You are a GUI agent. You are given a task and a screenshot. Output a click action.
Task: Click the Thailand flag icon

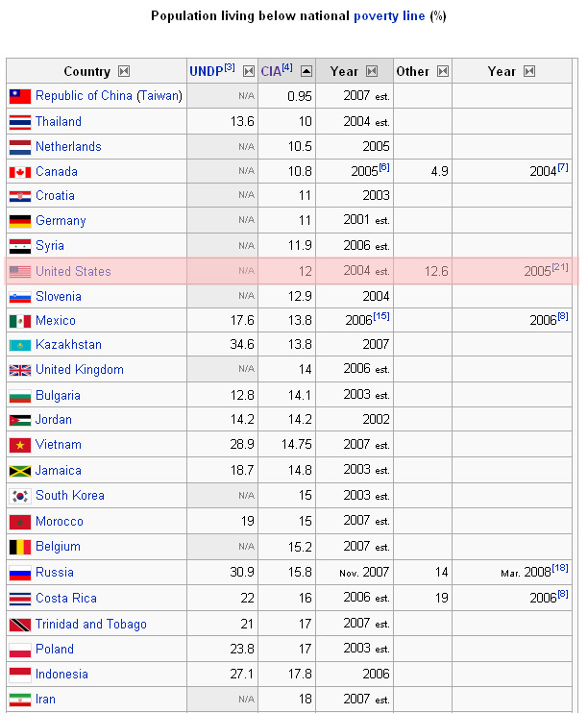(x=20, y=122)
